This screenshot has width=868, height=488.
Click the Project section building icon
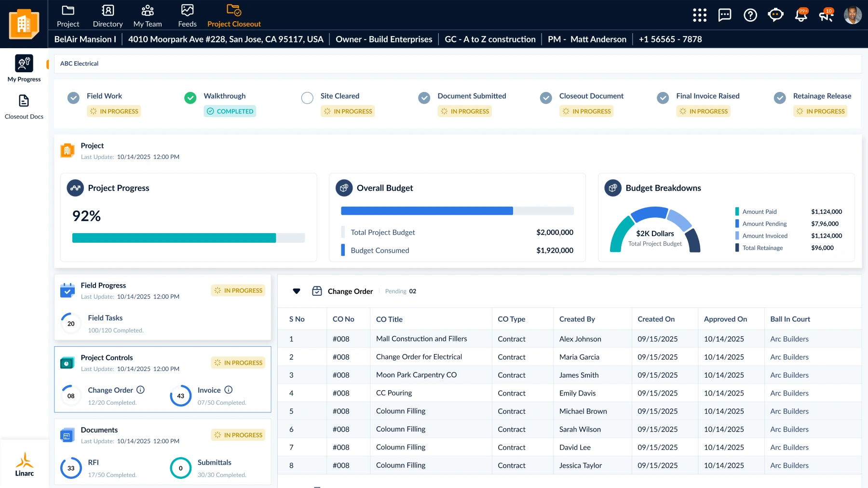[x=67, y=150]
